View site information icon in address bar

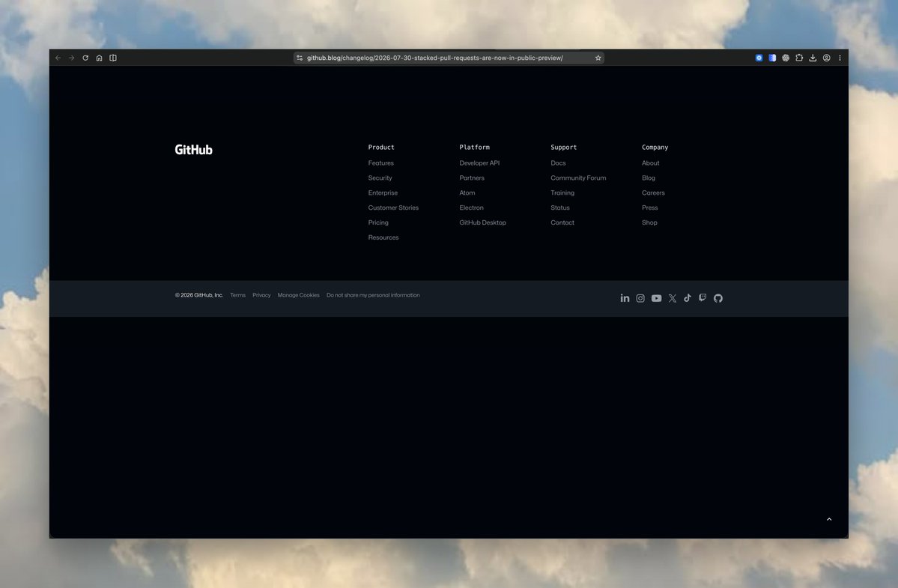[300, 58]
